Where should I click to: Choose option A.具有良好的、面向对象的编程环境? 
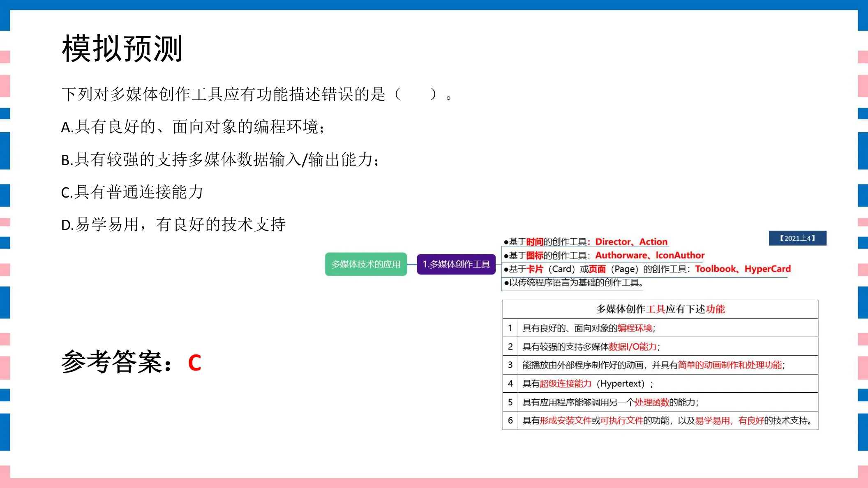click(193, 127)
